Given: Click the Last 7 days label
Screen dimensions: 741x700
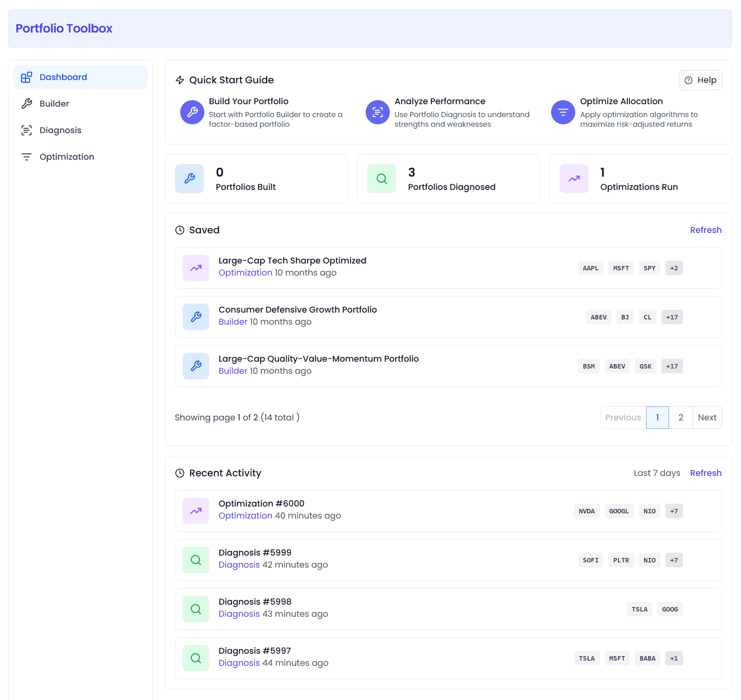Looking at the screenshot, I should (657, 473).
